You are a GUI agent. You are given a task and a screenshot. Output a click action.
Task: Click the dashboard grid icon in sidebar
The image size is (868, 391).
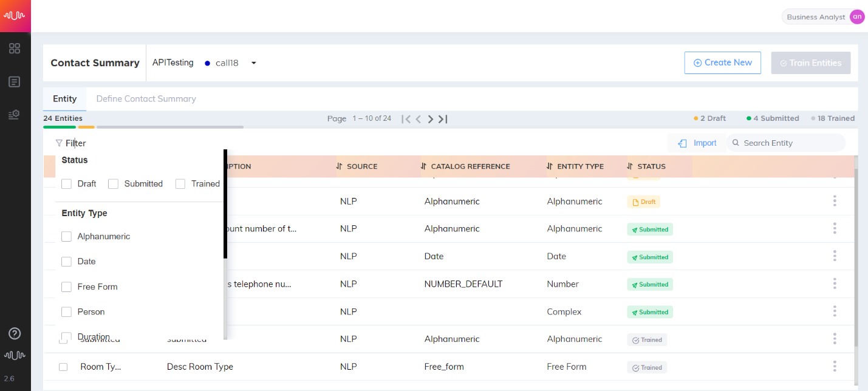point(15,49)
